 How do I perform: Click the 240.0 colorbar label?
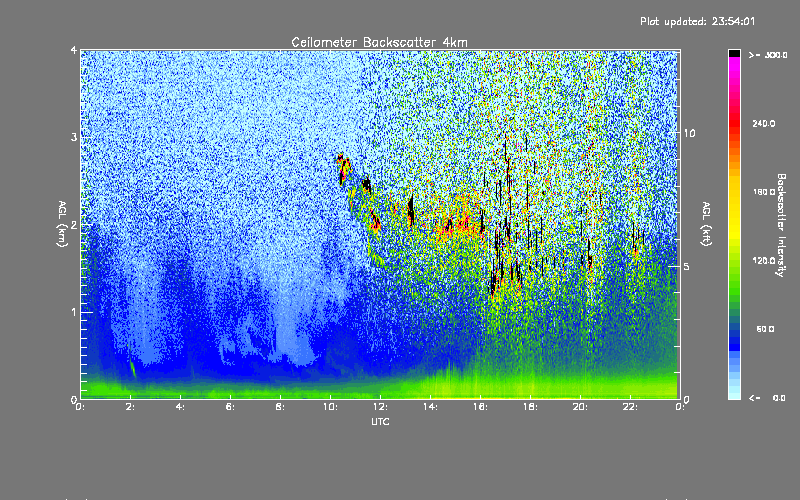[x=764, y=123]
